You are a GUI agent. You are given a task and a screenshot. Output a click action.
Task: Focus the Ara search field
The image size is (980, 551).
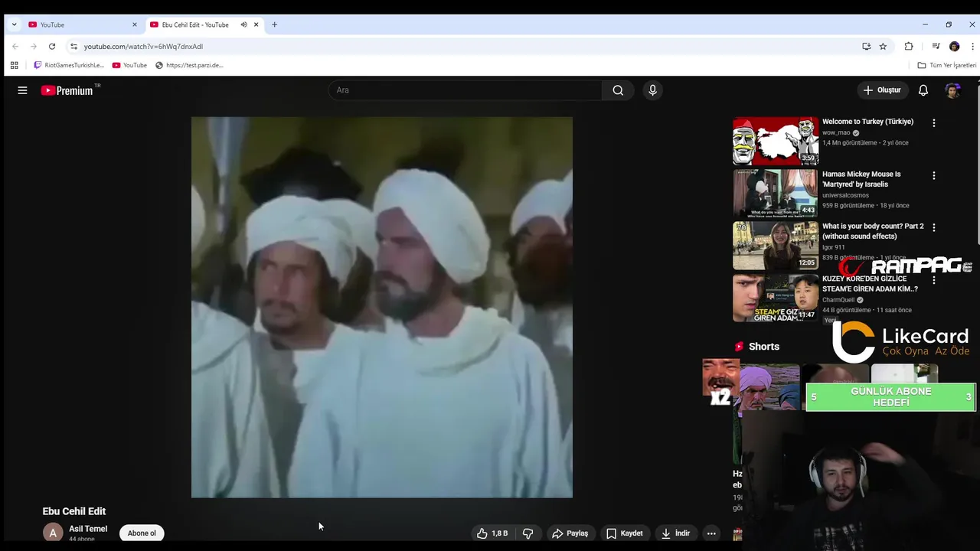[465, 90]
